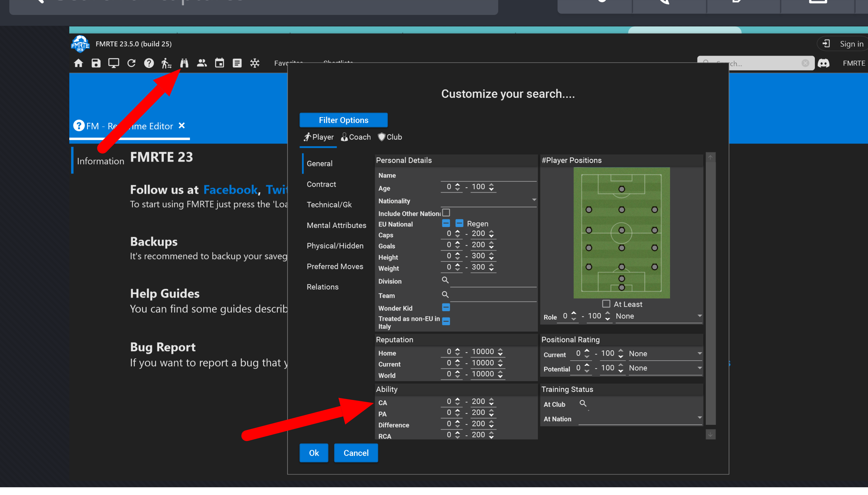Click dialog vertical scrollbar
868x495 pixels.
click(710, 294)
